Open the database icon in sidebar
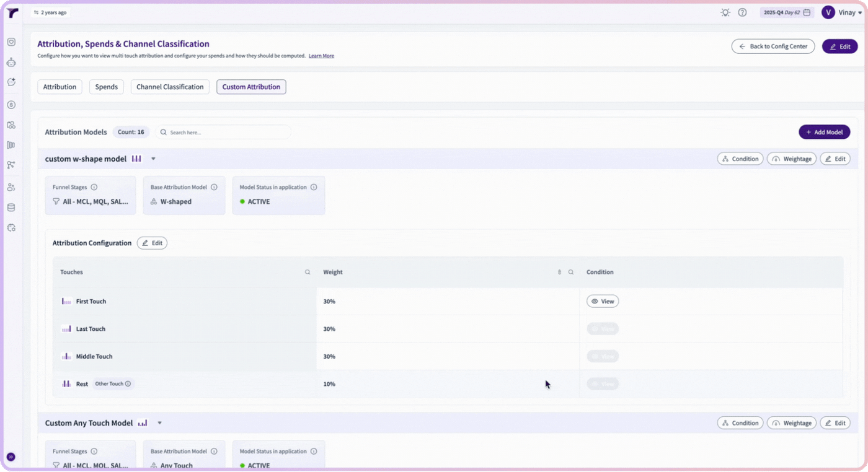This screenshot has height=472, width=868. tap(11, 208)
